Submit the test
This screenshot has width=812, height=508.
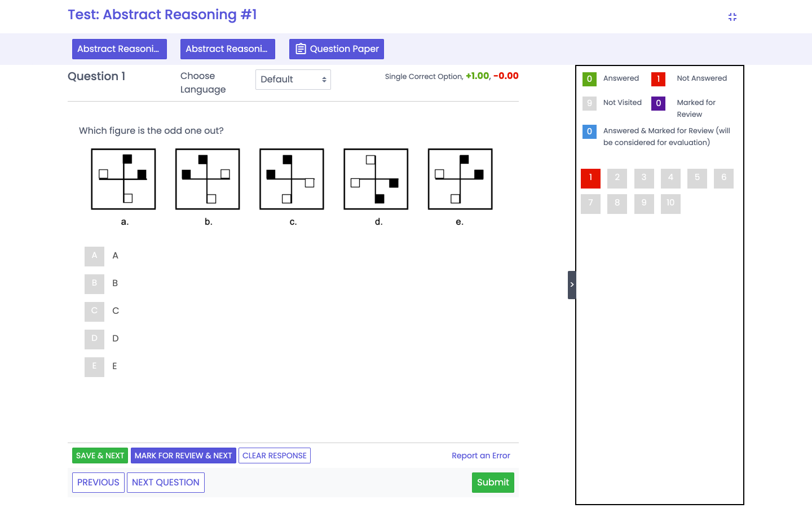pos(492,483)
